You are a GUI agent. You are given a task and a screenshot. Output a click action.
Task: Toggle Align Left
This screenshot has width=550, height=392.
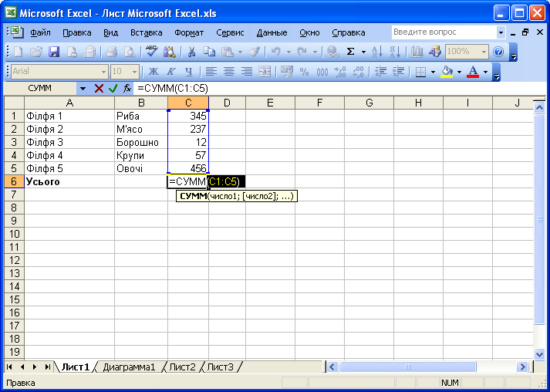click(x=211, y=73)
